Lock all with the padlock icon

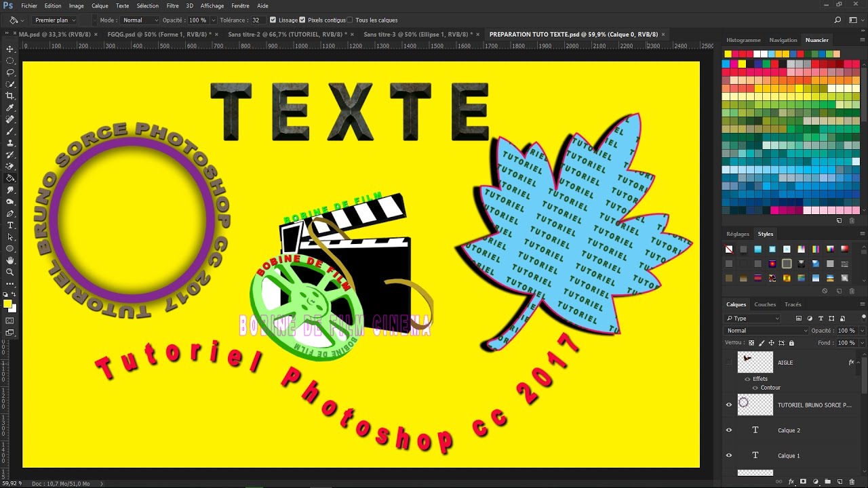pos(791,343)
